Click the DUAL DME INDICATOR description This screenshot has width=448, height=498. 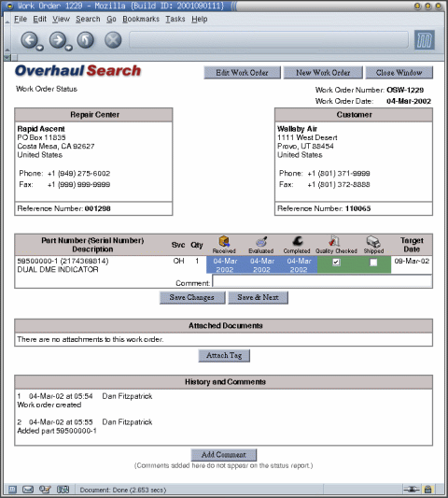[x=58, y=269]
